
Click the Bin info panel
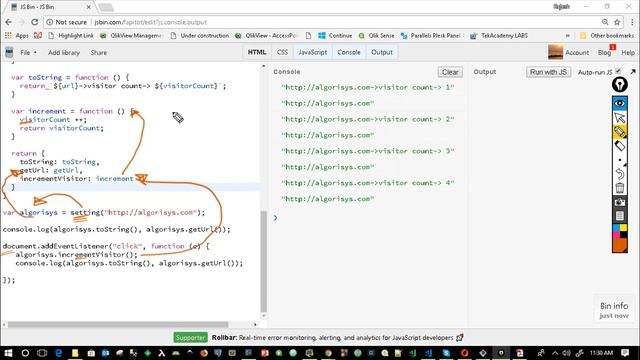tap(613, 310)
